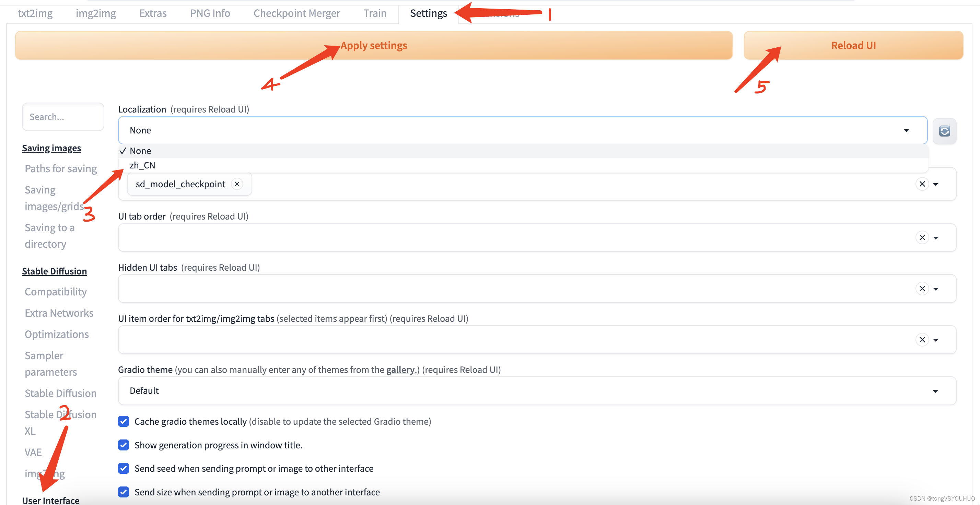The width and height of the screenshot is (980, 505).
Task: Remove the sd_model_checkpoint tag
Action: tap(237, 184)
